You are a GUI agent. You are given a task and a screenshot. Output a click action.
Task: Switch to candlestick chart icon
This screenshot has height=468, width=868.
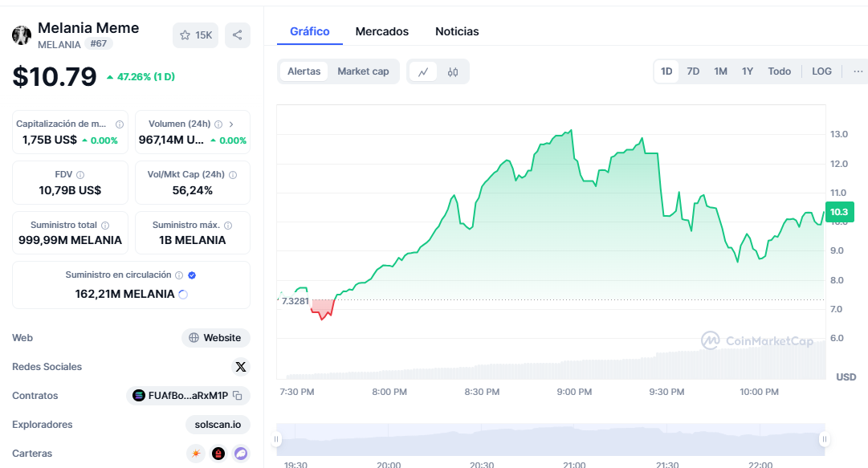coord(453,72)
